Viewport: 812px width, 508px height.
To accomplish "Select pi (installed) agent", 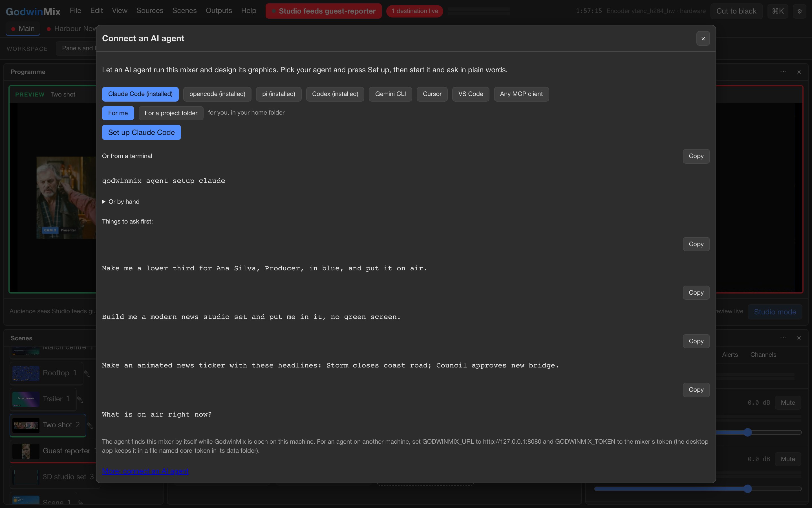I will (x=279, y=94).
